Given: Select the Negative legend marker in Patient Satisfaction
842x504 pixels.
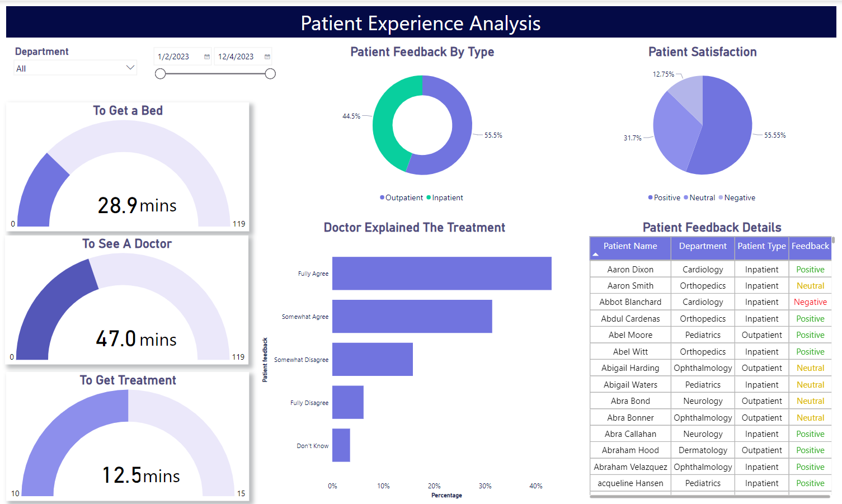Looking at the screenshot, I should (x=722, y=197).
